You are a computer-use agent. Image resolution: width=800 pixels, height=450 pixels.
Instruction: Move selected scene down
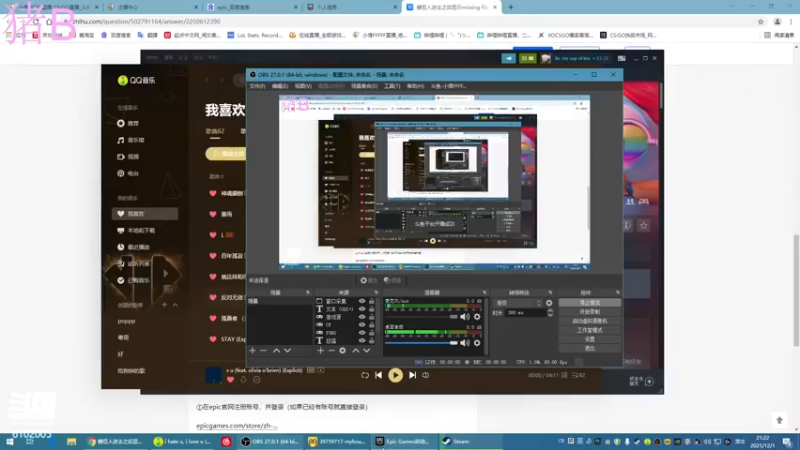pos(287,351)
